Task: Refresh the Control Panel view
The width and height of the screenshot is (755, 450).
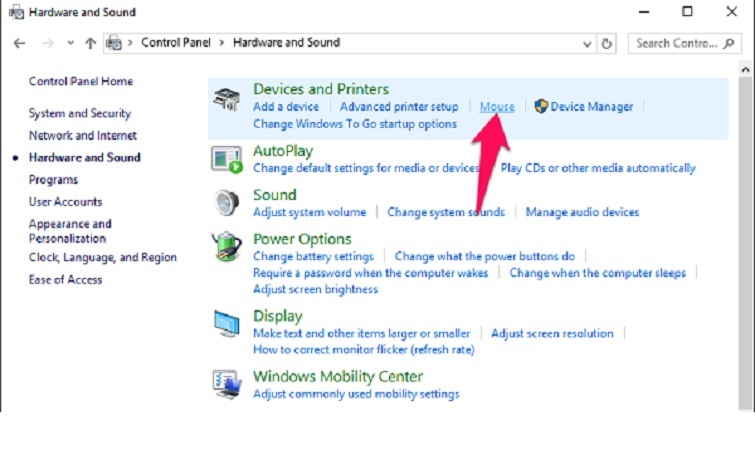Action: pyautogui.click(x=607, y=44)
